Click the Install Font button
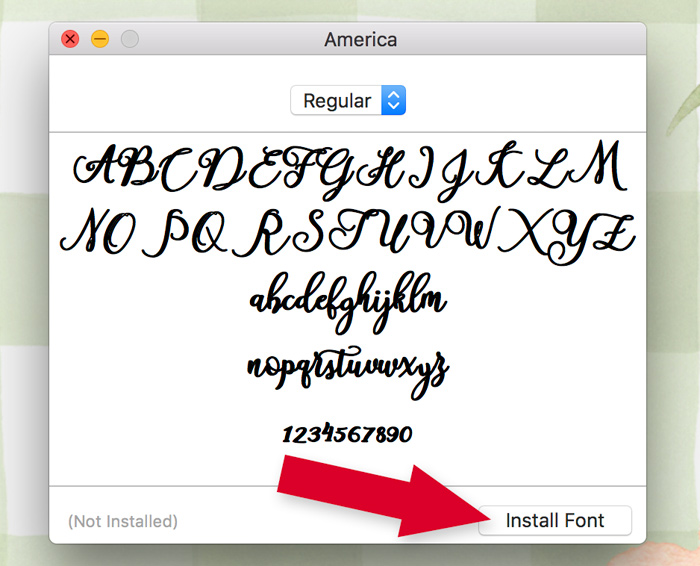 pos(555,520)
